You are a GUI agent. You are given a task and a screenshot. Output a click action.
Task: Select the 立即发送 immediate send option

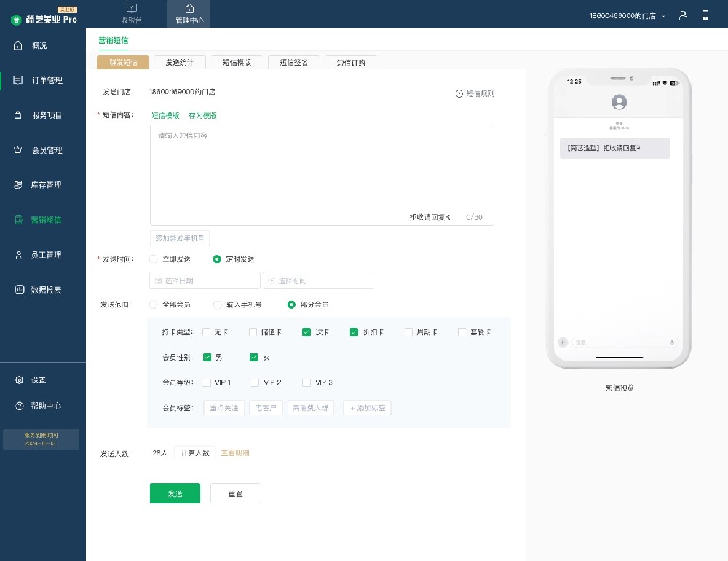[x=154, y=259]
